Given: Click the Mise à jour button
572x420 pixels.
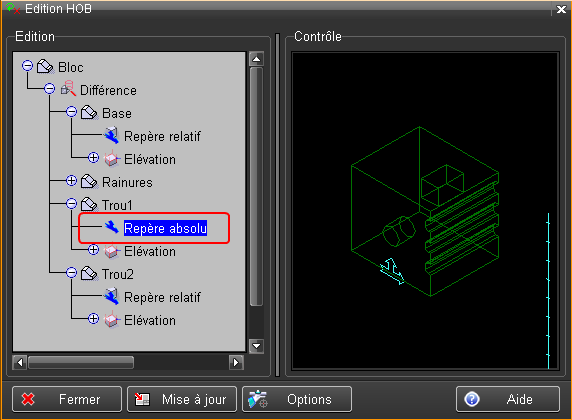Looking at the screenshot, I should click(182, 399).
